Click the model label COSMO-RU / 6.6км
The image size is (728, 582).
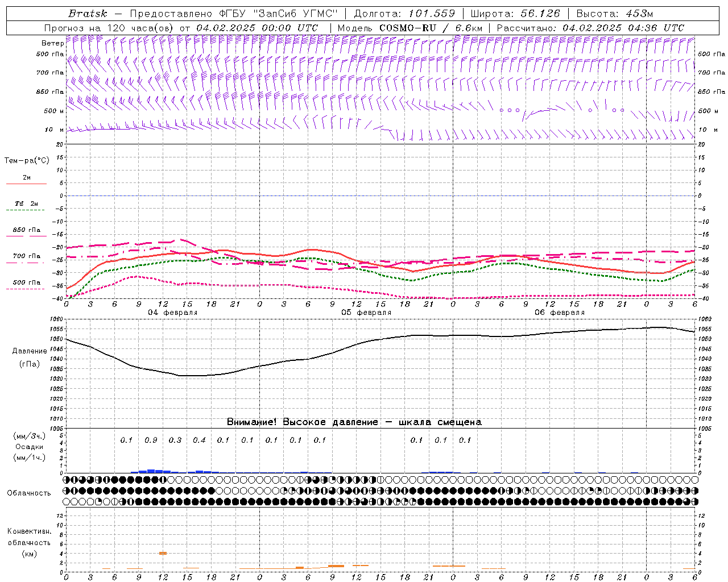click(x=431, y=28)
